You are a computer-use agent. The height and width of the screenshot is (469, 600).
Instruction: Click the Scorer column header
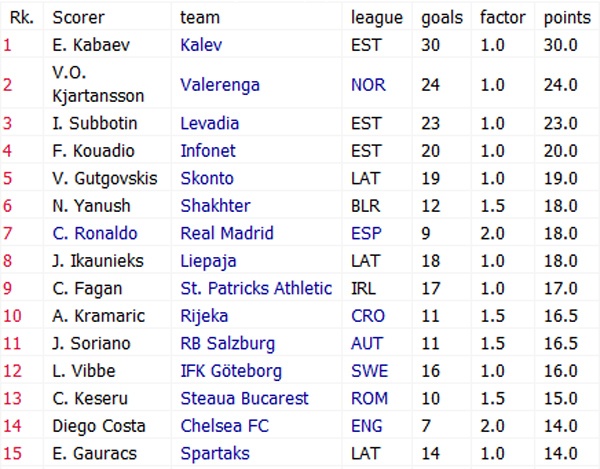coord(78,17)
